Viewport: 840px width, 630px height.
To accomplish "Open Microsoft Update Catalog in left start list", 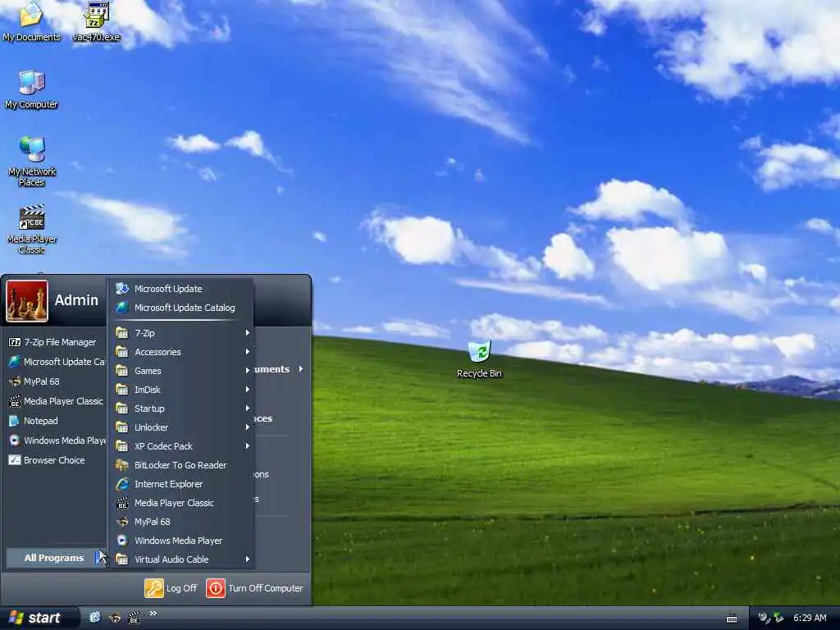I will pyautogui.click(x=57, y=362).
